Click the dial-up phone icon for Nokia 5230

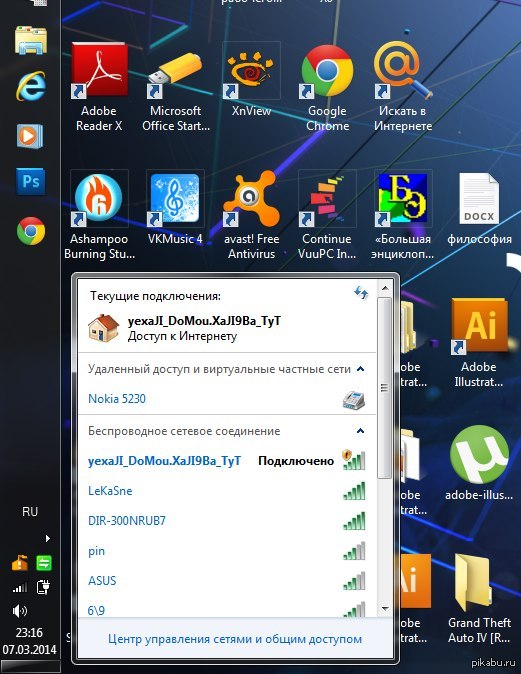coord(354,399)
